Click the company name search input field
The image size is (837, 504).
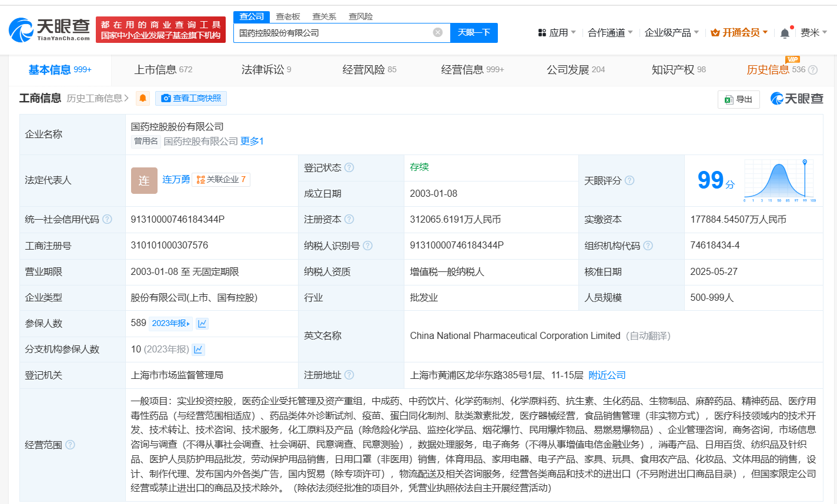332,33
